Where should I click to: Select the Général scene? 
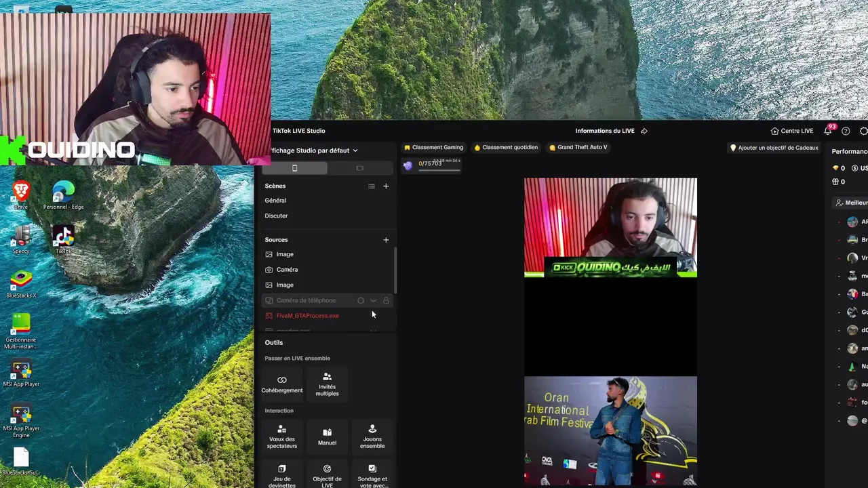tap(275, 201)
